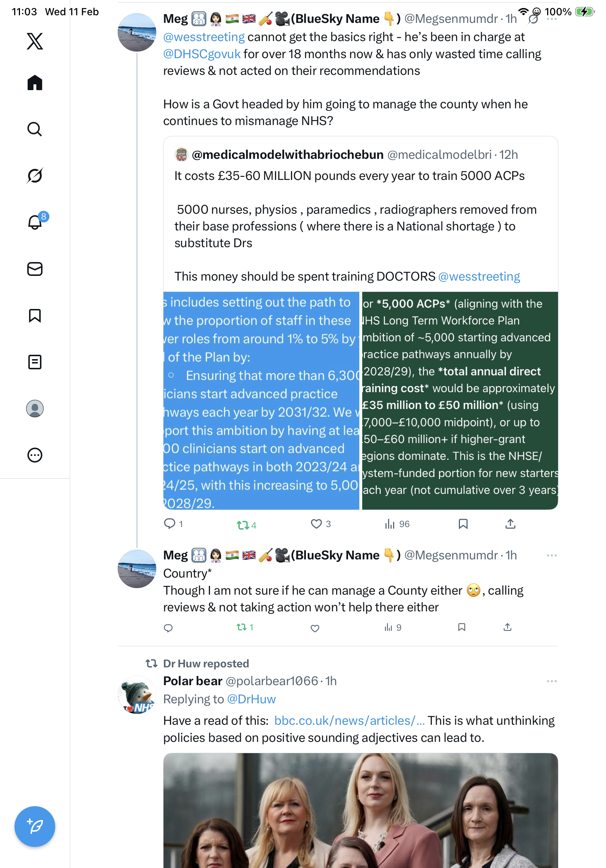This screenshot has width=606, height=868.
Task: Open Bookmarks in the sidebar
Action: click(x=35, y=315)
